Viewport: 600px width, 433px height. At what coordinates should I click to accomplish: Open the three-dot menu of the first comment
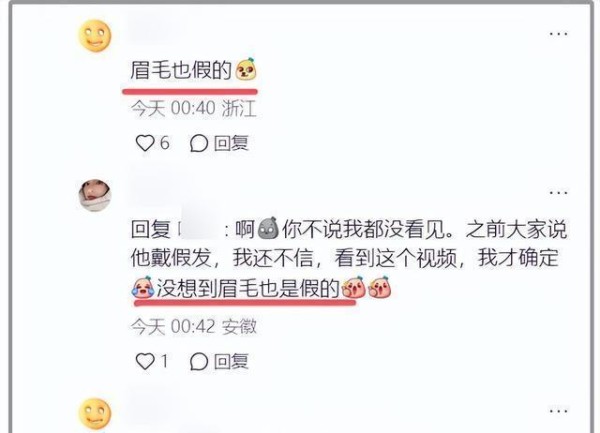coord(558,34)
